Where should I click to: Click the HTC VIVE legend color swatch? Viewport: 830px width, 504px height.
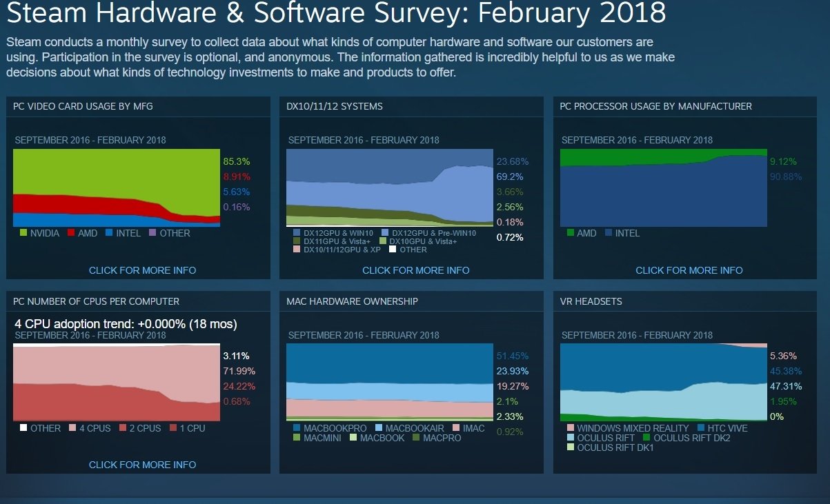[x=701, y=428]
